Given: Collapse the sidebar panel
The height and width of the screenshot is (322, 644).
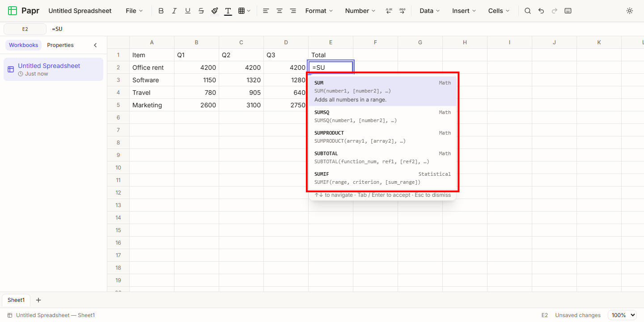Looking at the screenshot, I should (x=95, y=45).
